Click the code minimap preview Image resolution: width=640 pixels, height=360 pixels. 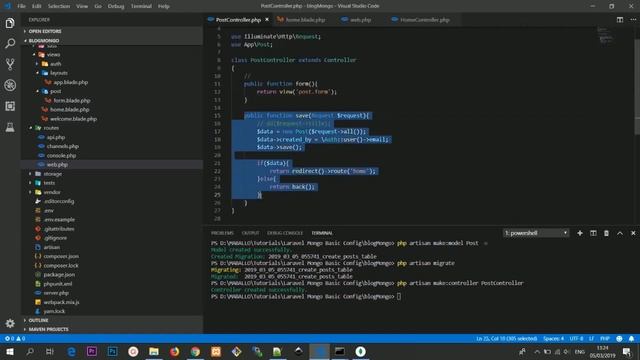[605, 35]
